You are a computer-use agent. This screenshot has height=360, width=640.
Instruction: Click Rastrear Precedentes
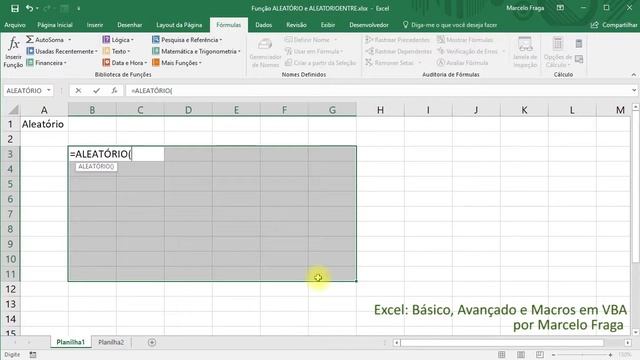click(397, 40)
